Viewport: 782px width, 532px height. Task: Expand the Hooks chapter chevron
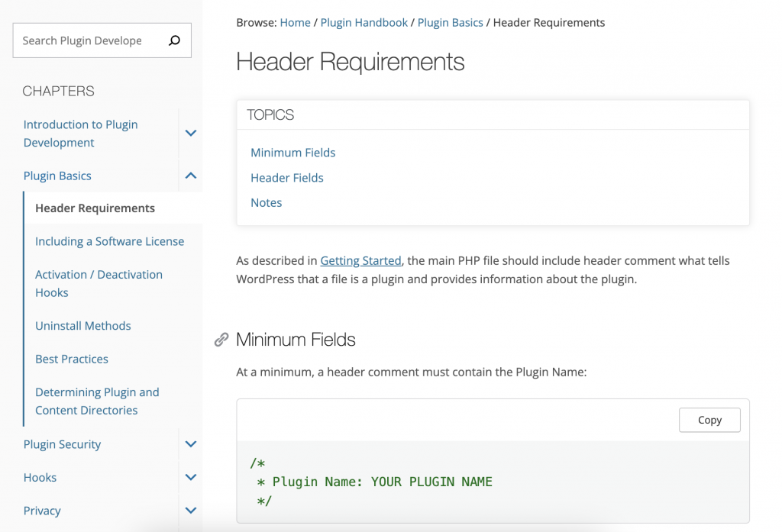click(x=191, y=478)
